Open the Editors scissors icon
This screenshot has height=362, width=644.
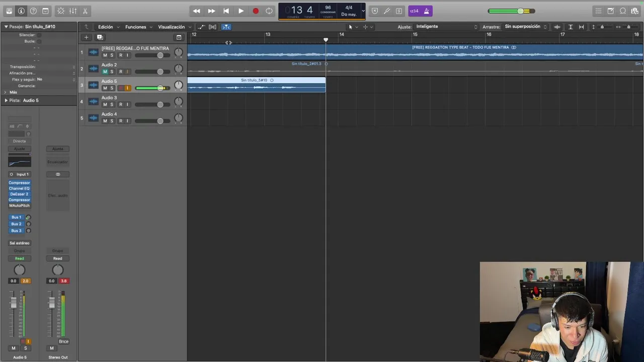point(85,11)
